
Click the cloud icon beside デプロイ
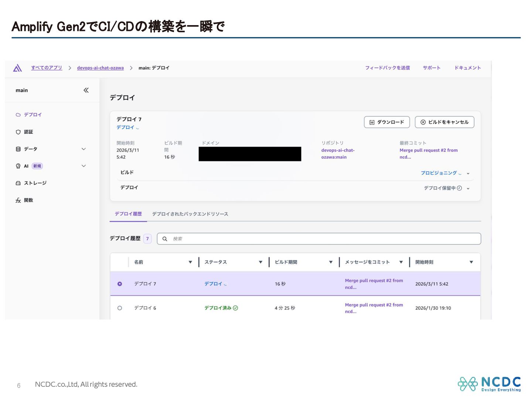[x=18, y=115]
